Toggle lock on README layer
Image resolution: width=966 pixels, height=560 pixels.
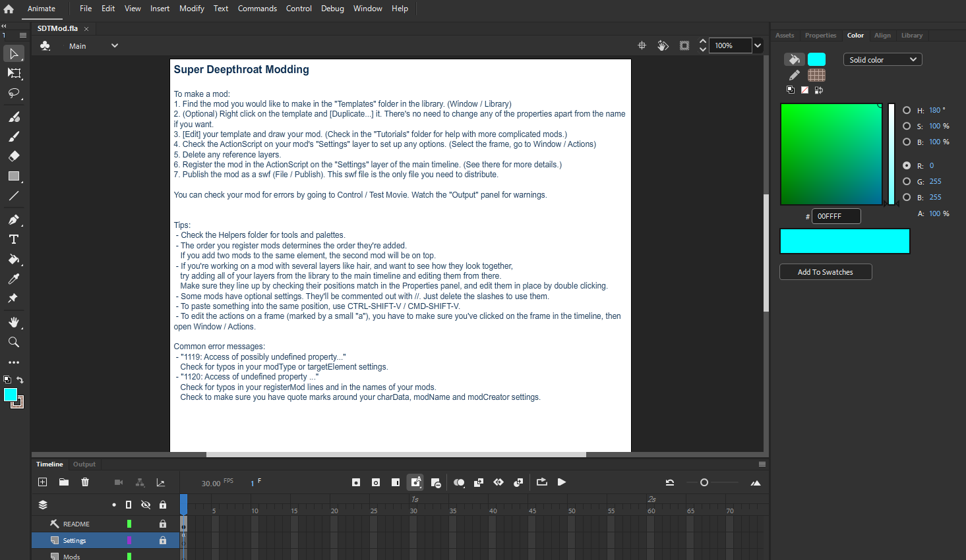point(163,524)
